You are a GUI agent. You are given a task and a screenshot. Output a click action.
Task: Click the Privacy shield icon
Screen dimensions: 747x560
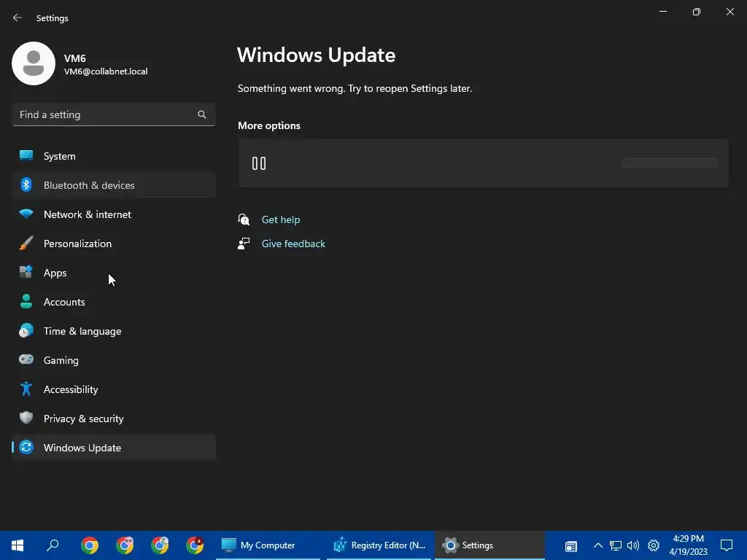point(26,418)
